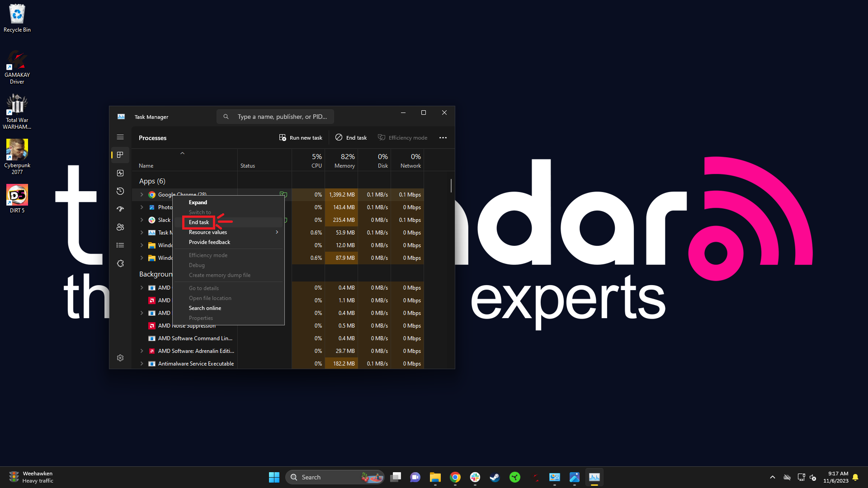Image resolution: width=868 pixels, height=488 pixels.
Task: Expand the Google Chrome process group
Action: point(142,195)
